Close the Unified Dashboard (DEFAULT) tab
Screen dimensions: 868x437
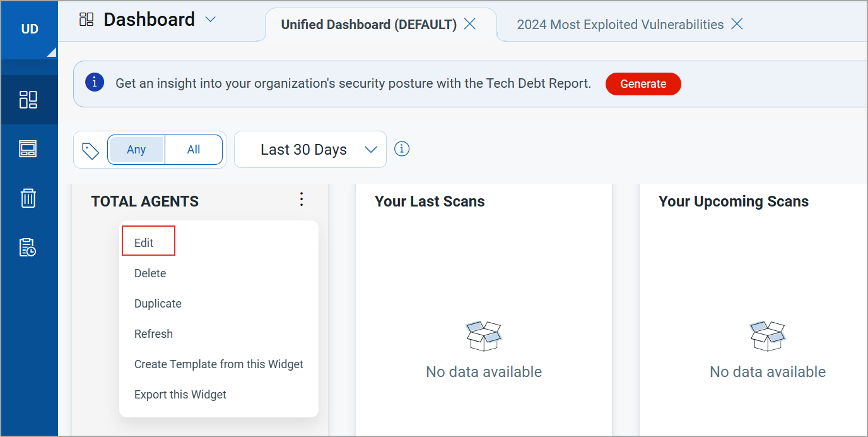pyautogui.click(x=470, y=24)
